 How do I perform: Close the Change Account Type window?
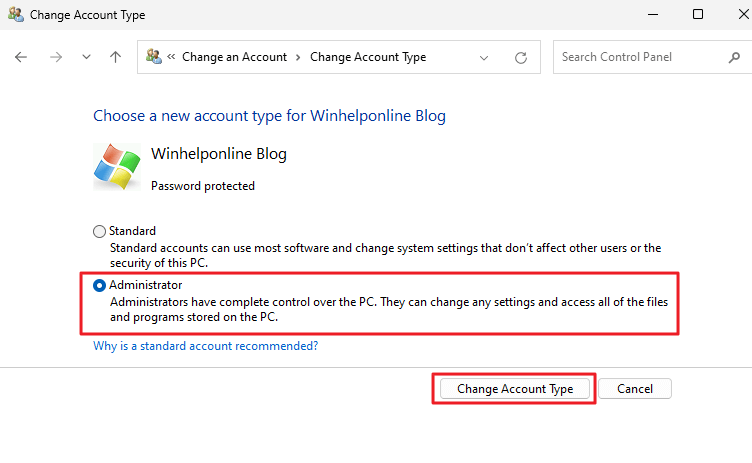click(x=743, y=14)
